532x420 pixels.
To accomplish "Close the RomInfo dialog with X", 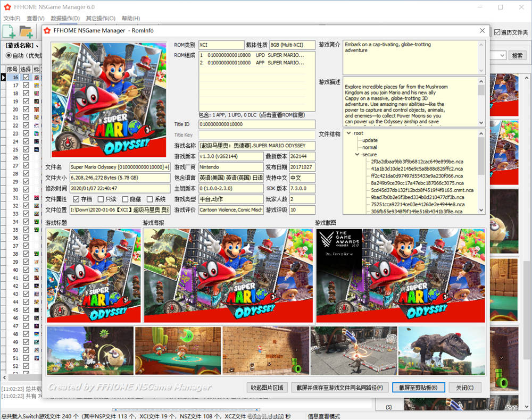I will 482,30.
